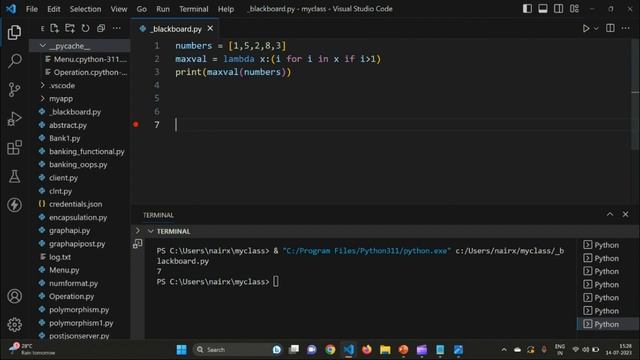
Task: Open the File menu
Action: coord(31,9)
